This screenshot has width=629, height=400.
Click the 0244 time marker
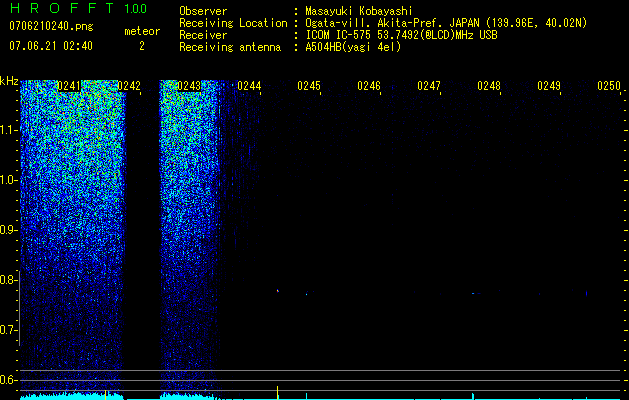(x=249, y=86)
